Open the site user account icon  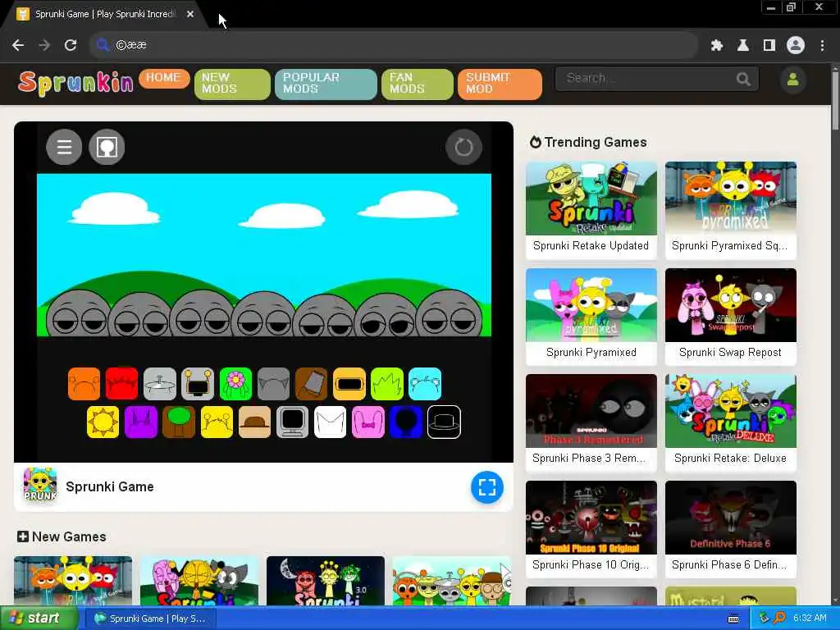(793, 80)
